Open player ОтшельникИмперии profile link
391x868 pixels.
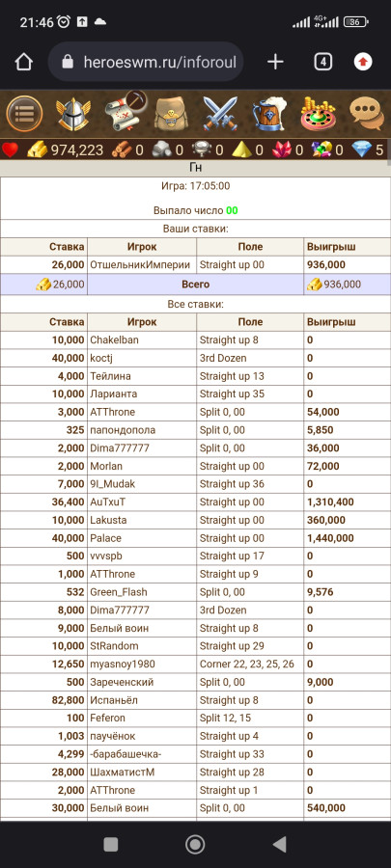pos(140,265)
